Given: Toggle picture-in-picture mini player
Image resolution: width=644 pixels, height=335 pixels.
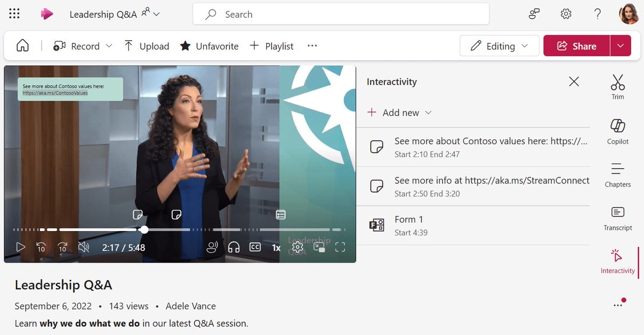Looking at the screenshot, I should [319, 247].
